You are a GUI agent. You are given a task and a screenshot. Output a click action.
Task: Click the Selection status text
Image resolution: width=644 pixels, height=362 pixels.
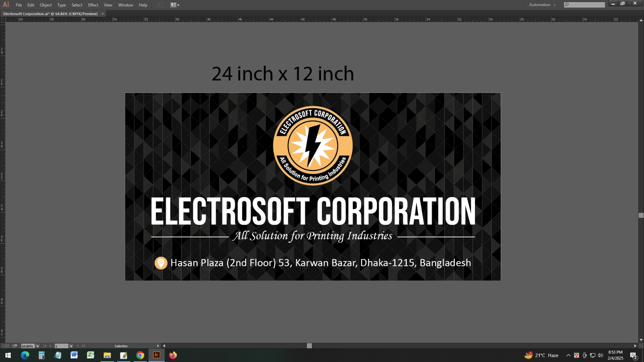(x=121, y=346)
